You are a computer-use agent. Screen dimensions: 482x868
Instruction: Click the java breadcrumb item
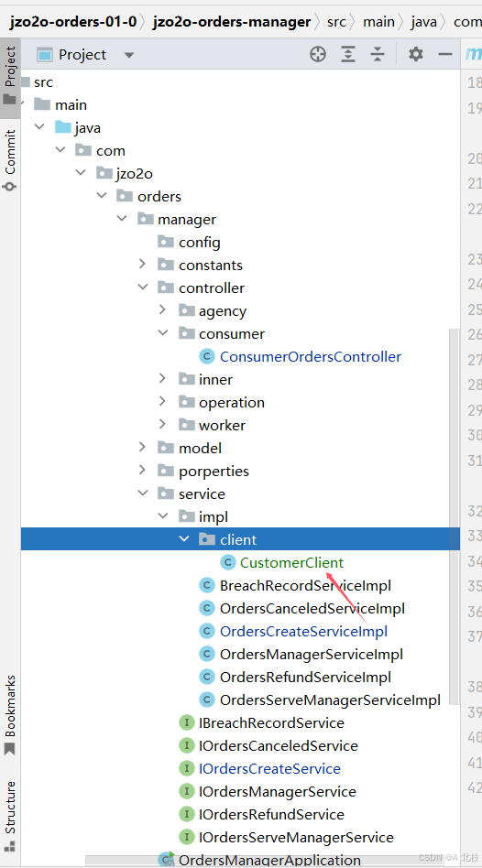tap(424, 22)
